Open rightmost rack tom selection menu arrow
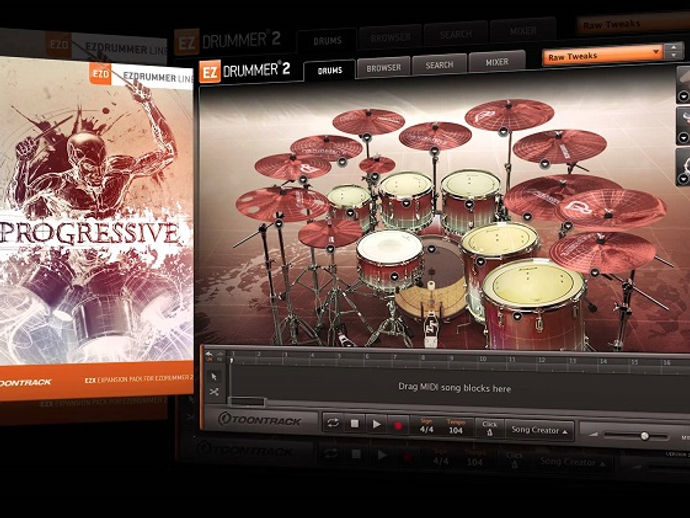 point(469,204)
